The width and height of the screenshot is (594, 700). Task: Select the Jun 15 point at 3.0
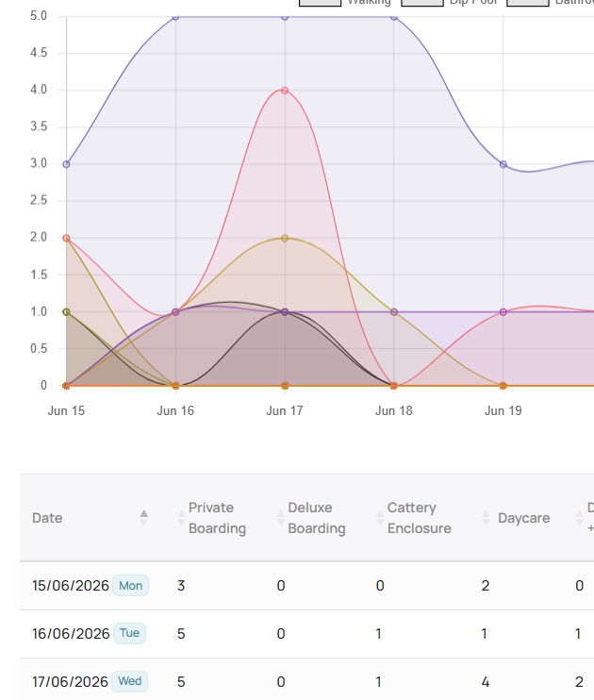(x=67, y=164)
